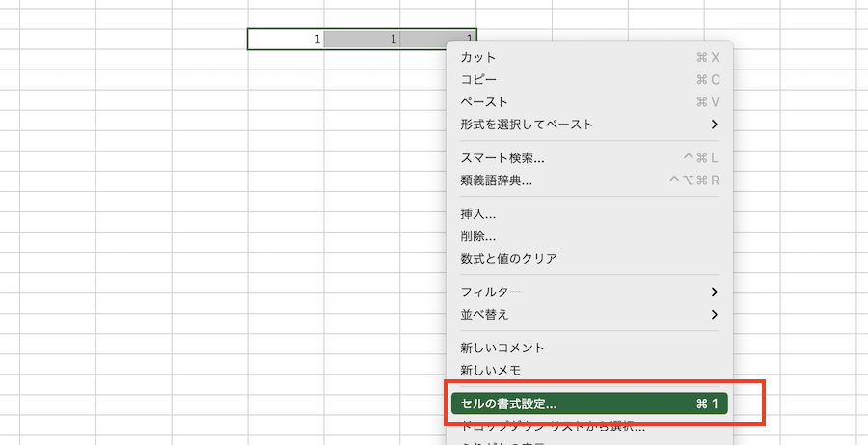Choose 新しいメモ from the menu

tap(491, 370)
